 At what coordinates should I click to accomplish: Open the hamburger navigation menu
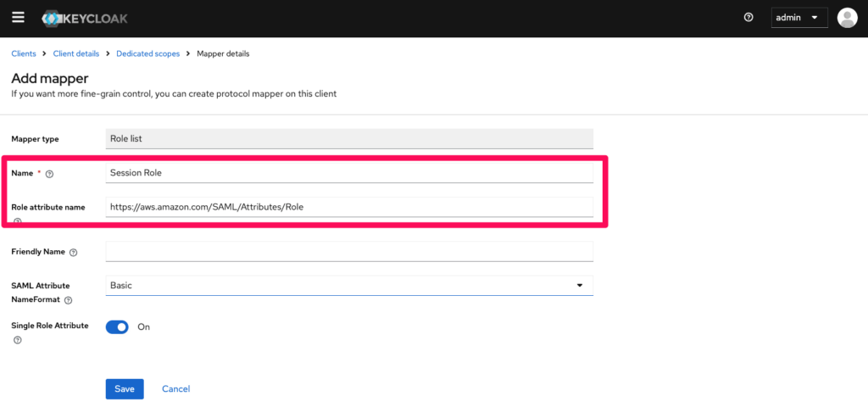(x=18, y=18)
